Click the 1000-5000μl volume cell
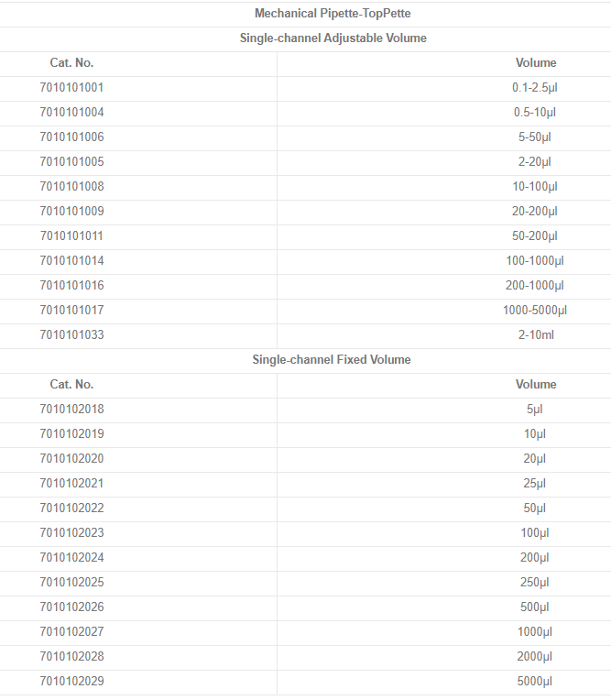The width and height of the screenshot is (611, 700). click(535, 311)
